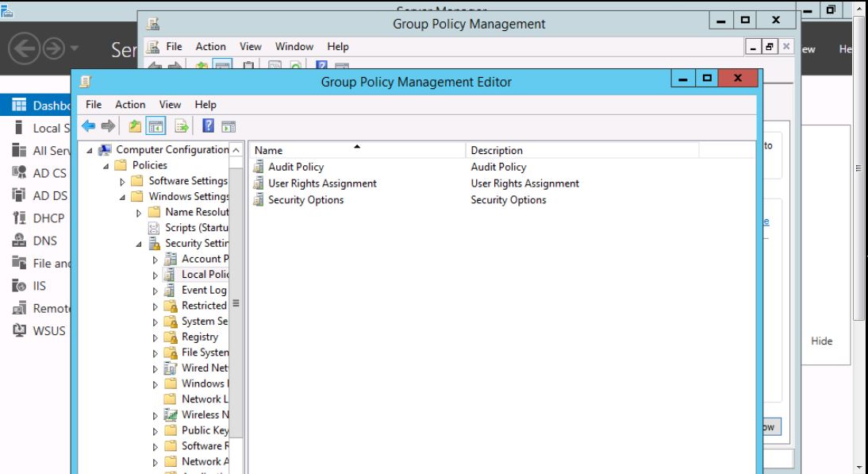Viewport: 868px width, 474px height.
Task: Click Show/Hide Action Pane toolbar icon
Action: 229,125
